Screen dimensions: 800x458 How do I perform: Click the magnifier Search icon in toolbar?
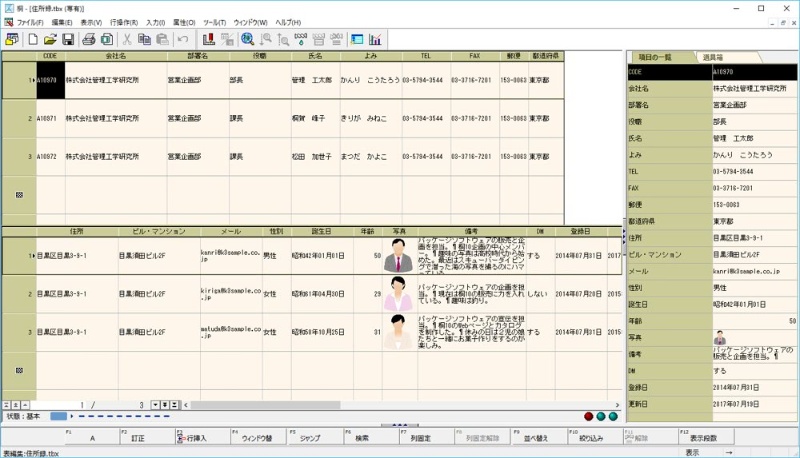pos(247,39)
